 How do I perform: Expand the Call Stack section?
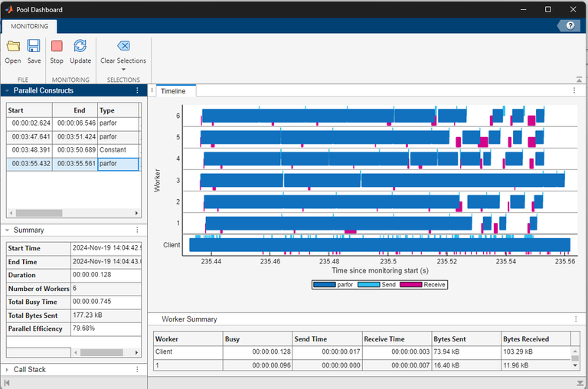(8, 369)
